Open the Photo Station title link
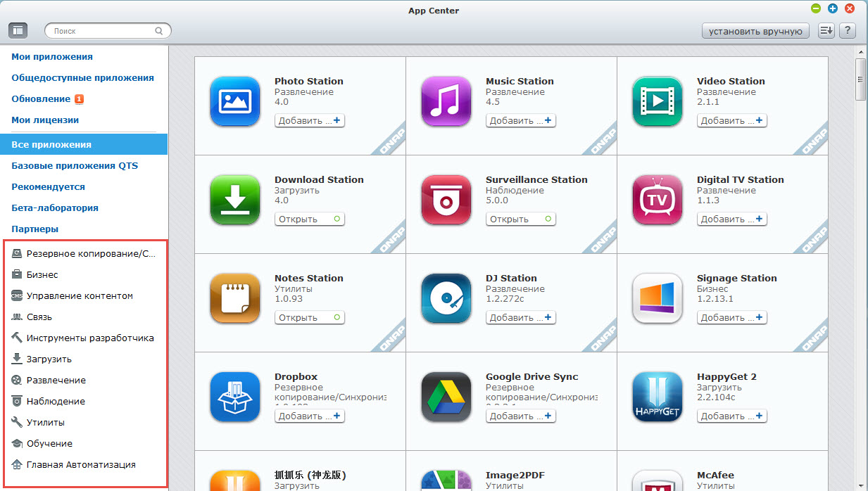The width and height of the screenshot is (868, 491). click(309, 81)
